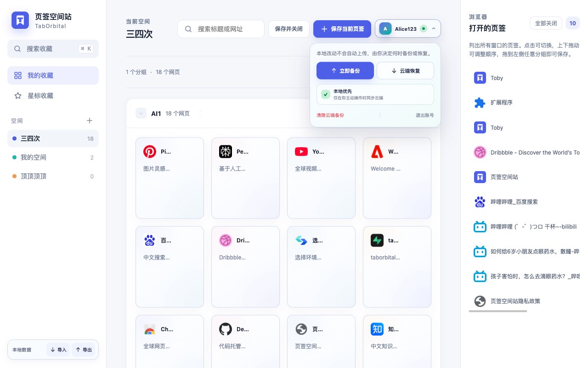Viewport: 588px width, 368px height.
Task: Select 星标收藏 in sidebar
Action: (53, 96)
